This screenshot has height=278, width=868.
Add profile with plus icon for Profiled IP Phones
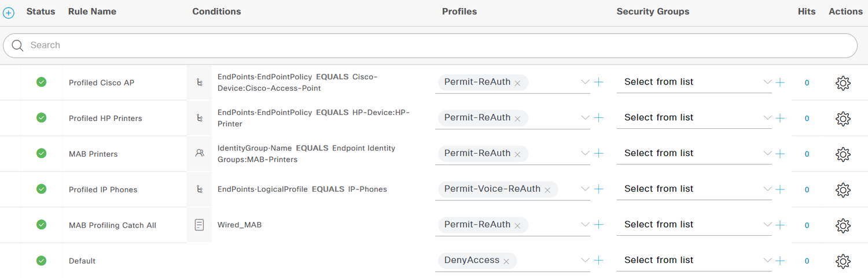[x=599, y=189]
